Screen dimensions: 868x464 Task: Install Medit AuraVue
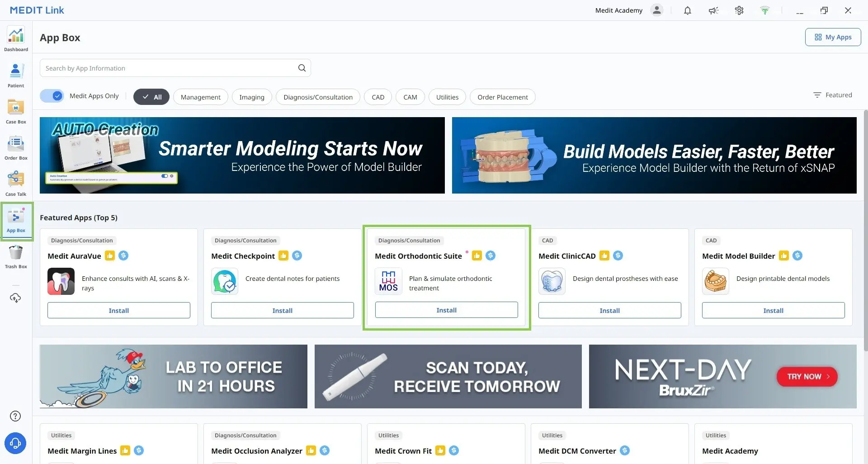[x=119, y=310]
